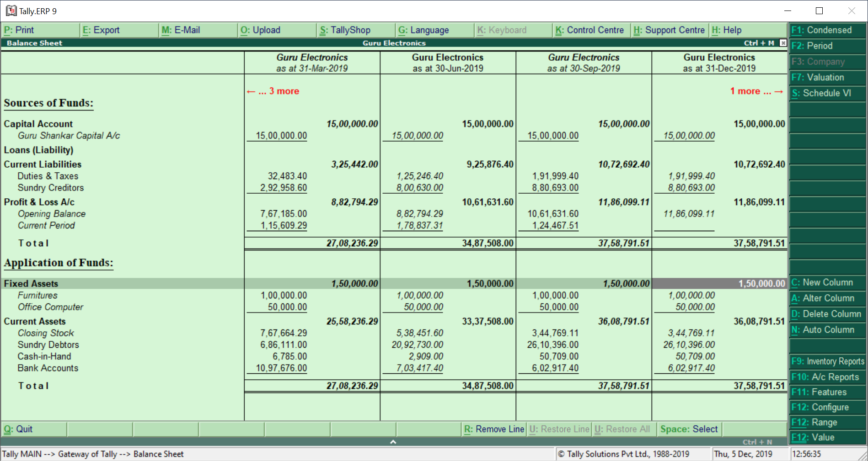Open F9: Inventory Reports
The image size is (868, 461).
[x=826, y=361]
